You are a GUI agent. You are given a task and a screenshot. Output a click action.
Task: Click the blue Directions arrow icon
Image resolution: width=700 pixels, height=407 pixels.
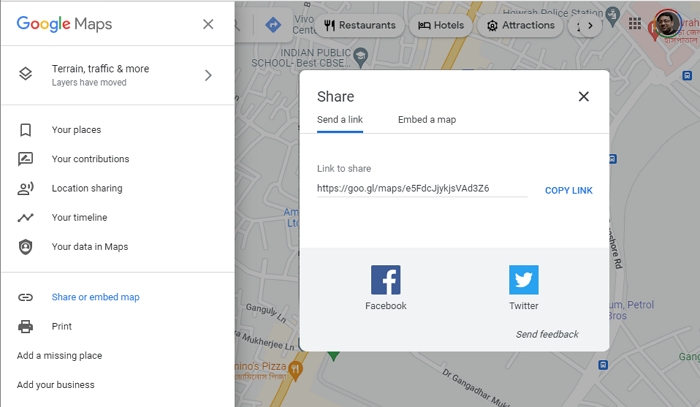[x=273, y=25]
